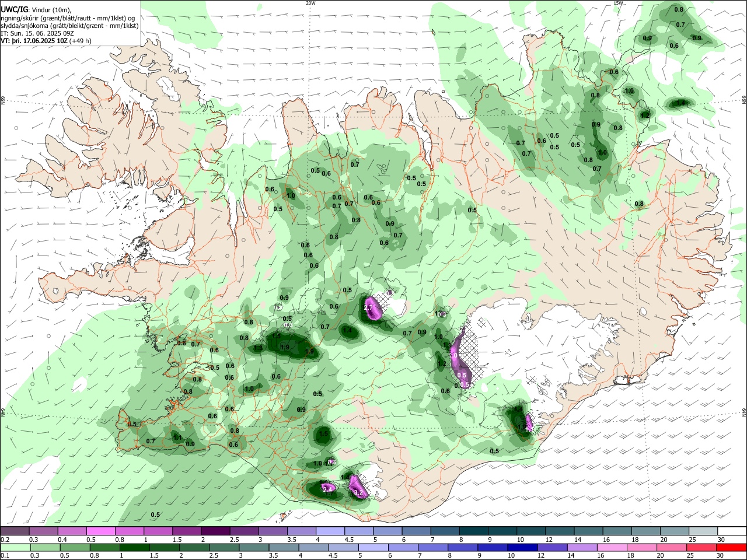
Task: Click the light gray 25 snow swatch
Action: point(704,531)
